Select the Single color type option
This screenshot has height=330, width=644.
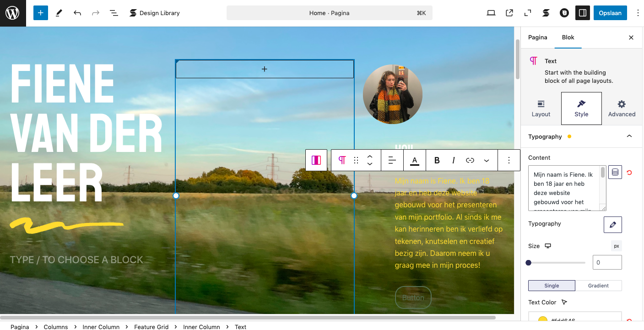(x=552, y=286)
